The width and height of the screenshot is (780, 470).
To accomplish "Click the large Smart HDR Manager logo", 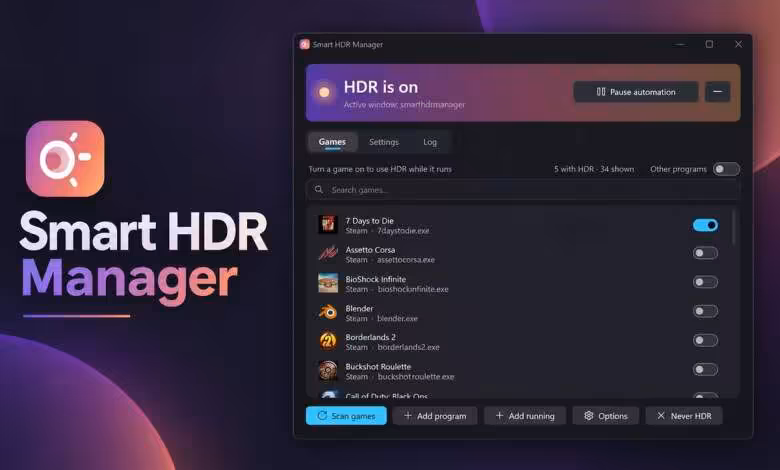I will tap(65, 159).
